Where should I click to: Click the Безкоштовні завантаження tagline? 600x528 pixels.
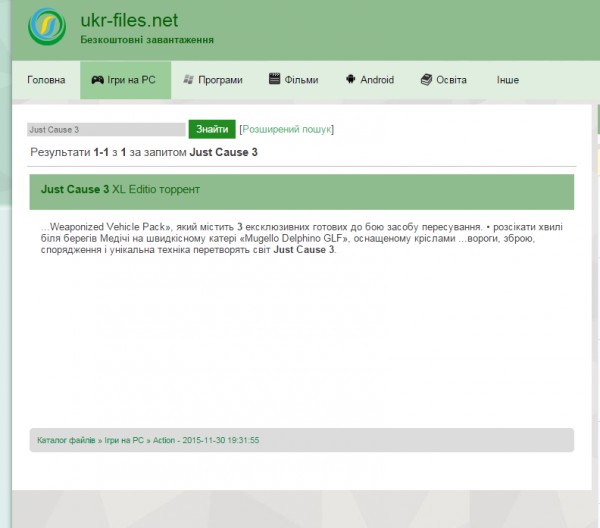click(147, 40)
